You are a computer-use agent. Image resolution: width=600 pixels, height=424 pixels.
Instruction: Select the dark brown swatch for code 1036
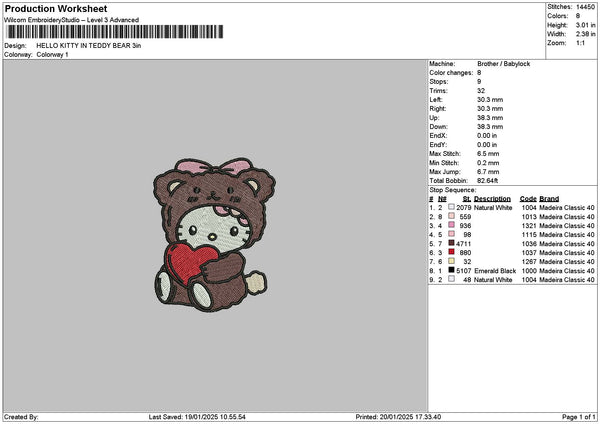(452, 243)
